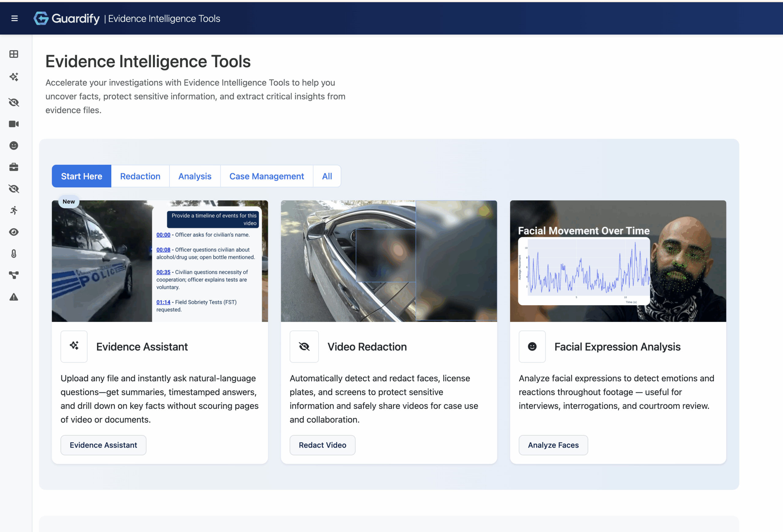Click the Evidence Assistant button
783x532 pixels.
tap(103, 445)
